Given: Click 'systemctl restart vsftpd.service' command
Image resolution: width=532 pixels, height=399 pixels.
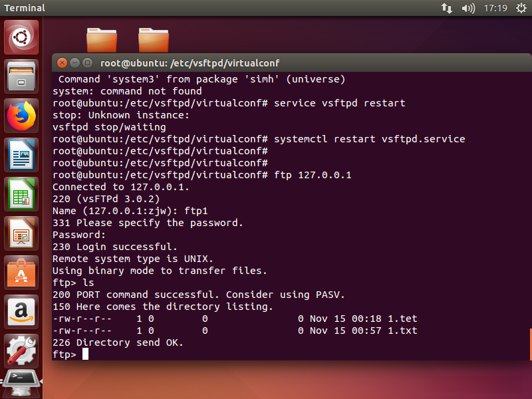Looking at the screenshot, I should (x=370, y=139).
